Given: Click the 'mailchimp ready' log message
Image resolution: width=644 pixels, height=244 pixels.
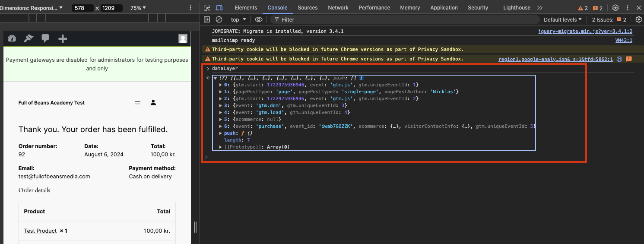Looking at the screenshot, I should [234, 41].
